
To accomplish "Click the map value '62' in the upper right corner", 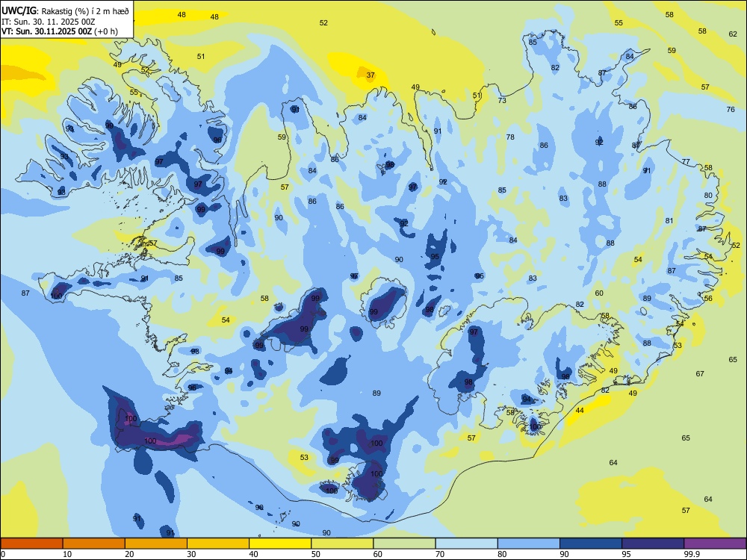I will tap(734, 34).
